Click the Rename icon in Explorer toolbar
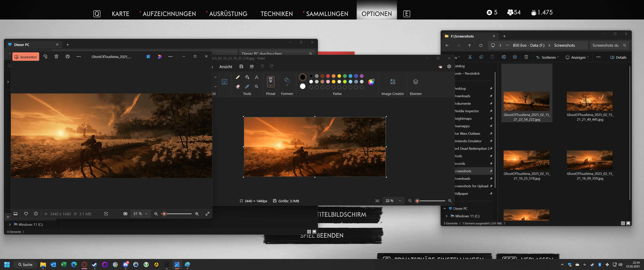 pyautogui.click(x=504, y=57)
